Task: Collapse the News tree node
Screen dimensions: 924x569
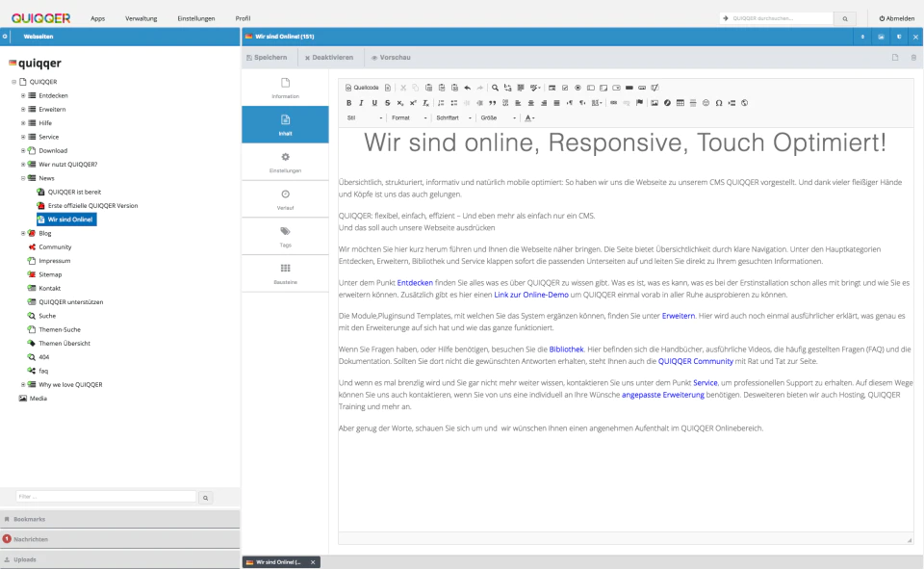Action: (23, 178)
